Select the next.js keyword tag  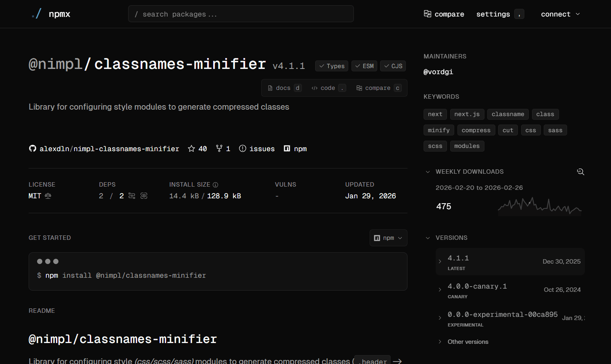tap(467, 114)
